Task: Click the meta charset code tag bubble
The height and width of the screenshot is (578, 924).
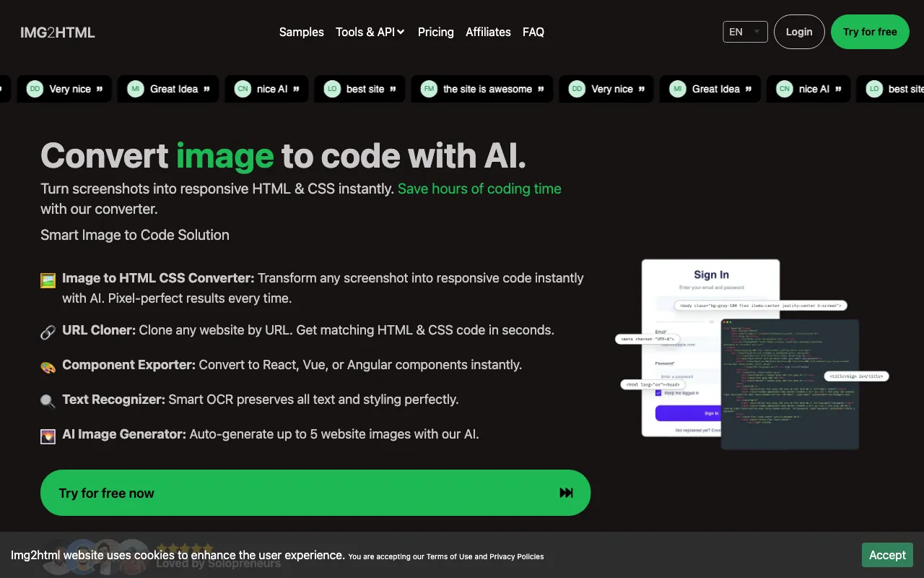Action: (x=647, y=339)
